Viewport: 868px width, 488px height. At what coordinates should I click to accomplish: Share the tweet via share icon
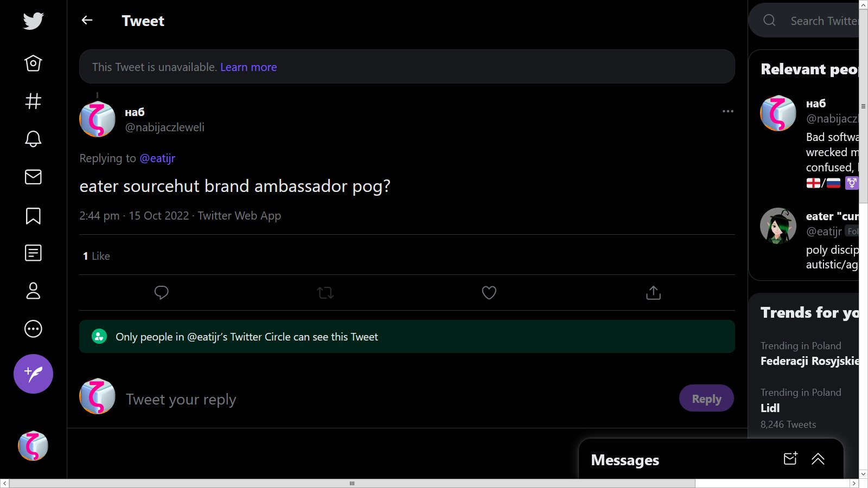pos(653,293)
